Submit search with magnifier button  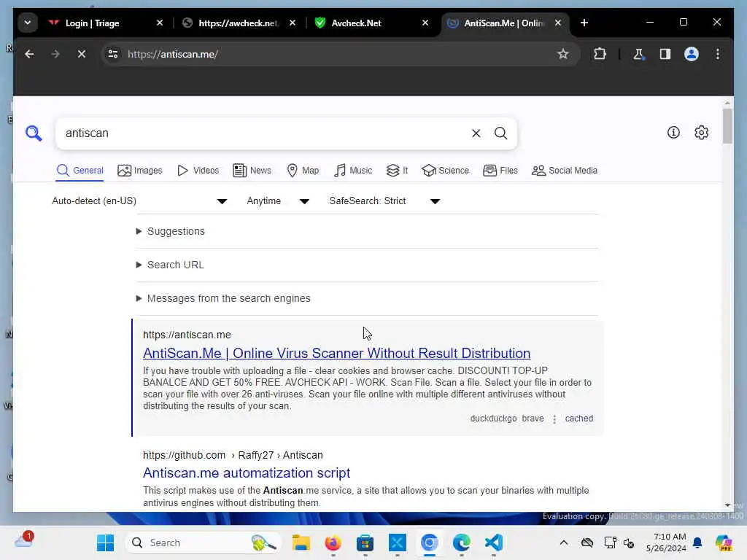coord(500,133)
